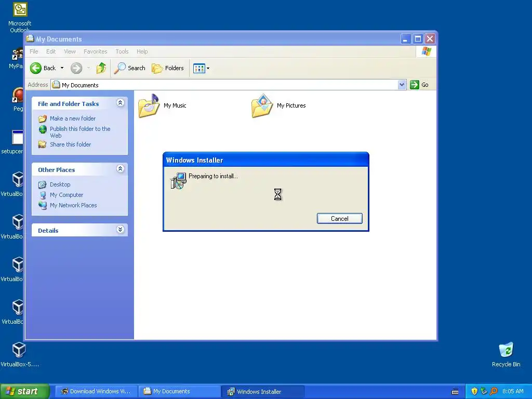The height and width of the screenshot is (399, 532).
Task: Click the Make a new folder icon
Action: point(43,119)
